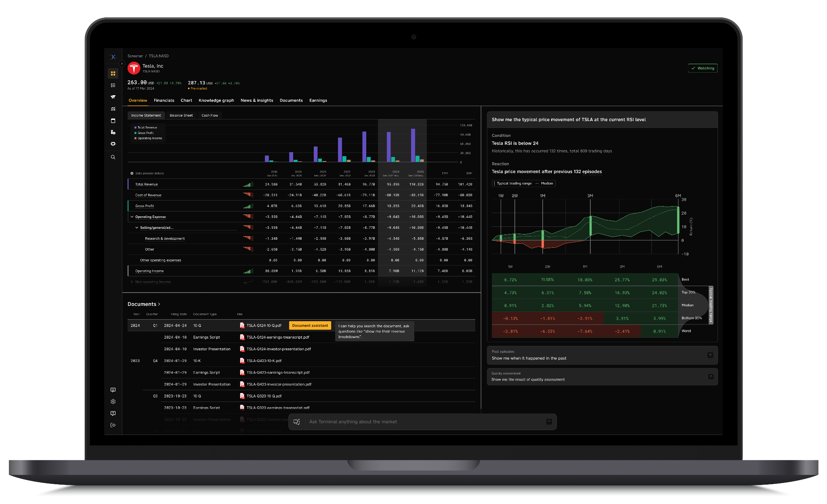
Task: Select the Income Statement sub-tab
Action: coord(146,115)
